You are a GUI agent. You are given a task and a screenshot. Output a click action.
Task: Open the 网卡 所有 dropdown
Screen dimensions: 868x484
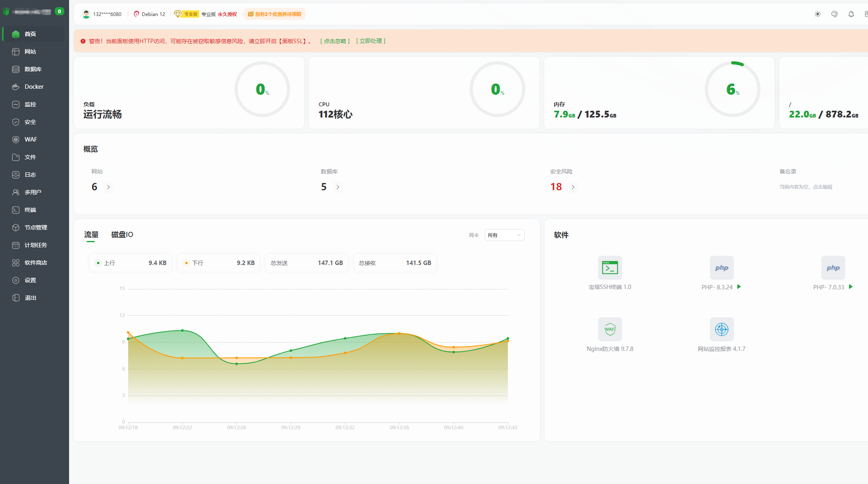[504, 235]
